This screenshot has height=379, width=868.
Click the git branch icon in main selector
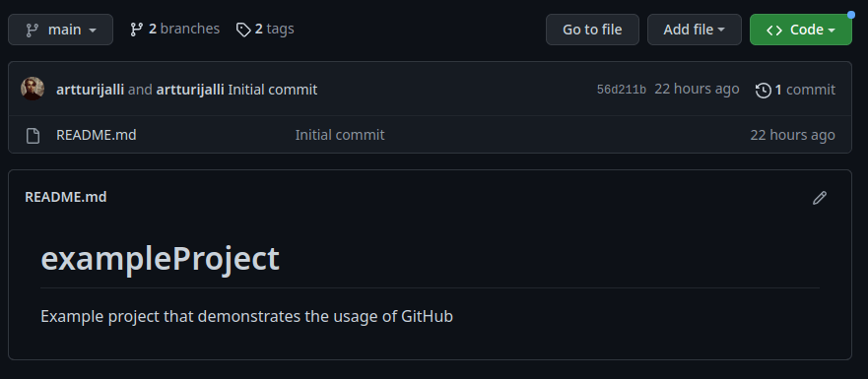point(33,30)
